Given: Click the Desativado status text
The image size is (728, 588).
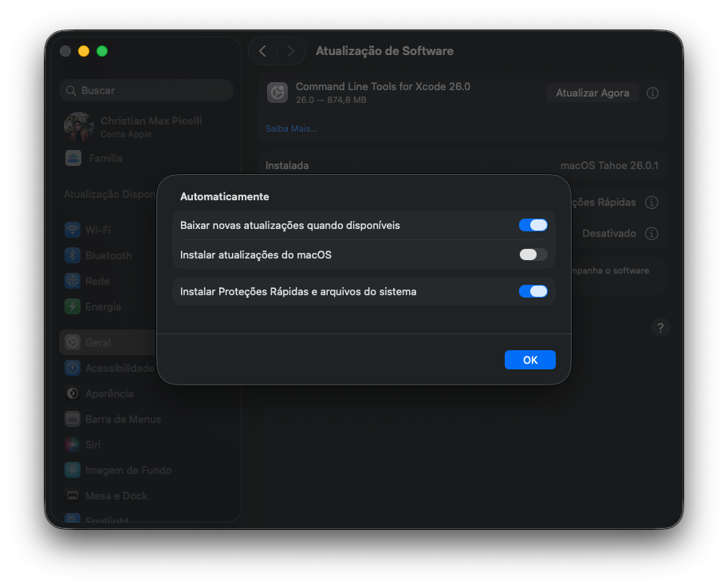Looking at the screenshot, I should pyautogui.click(x=608, y=233).
